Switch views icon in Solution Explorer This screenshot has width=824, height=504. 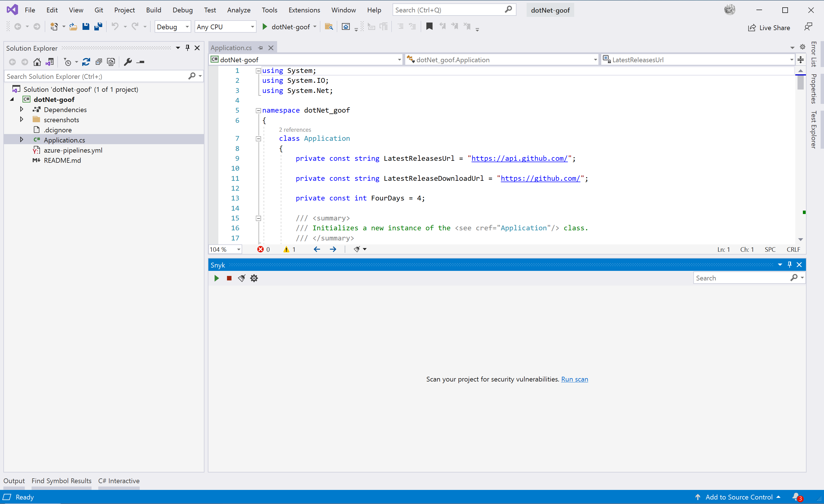pyautogui.click(x=50, y=62)
